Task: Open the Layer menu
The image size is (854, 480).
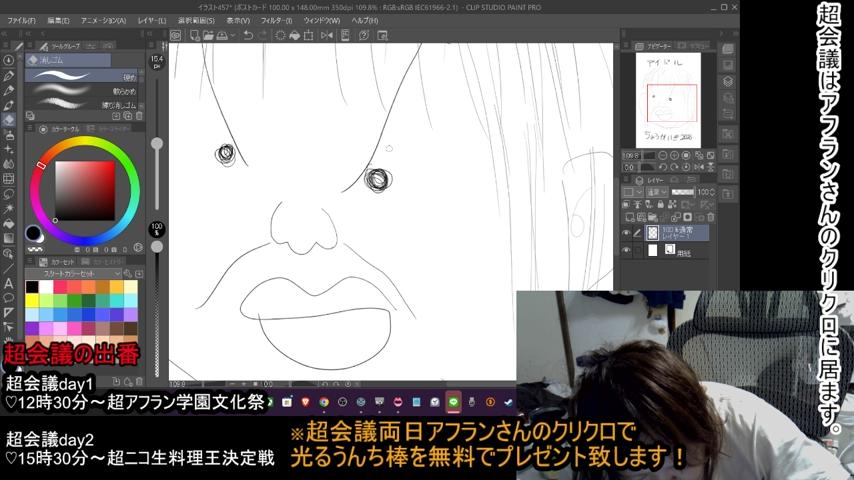Action: 151,20
